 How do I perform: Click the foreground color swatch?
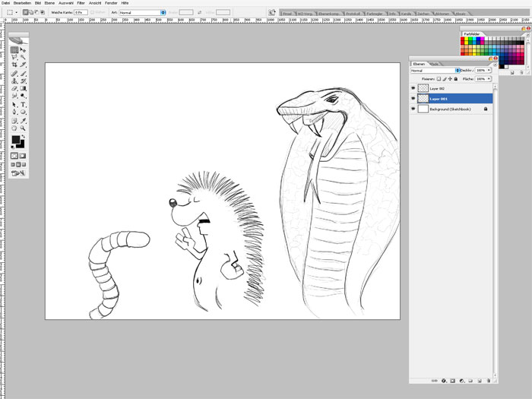click(x=15, y=140)
